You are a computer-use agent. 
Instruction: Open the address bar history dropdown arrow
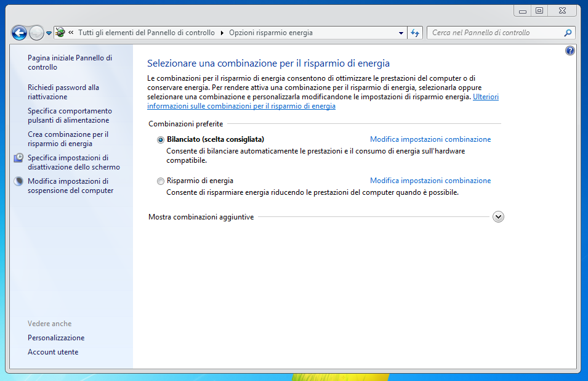pos(401,33)
